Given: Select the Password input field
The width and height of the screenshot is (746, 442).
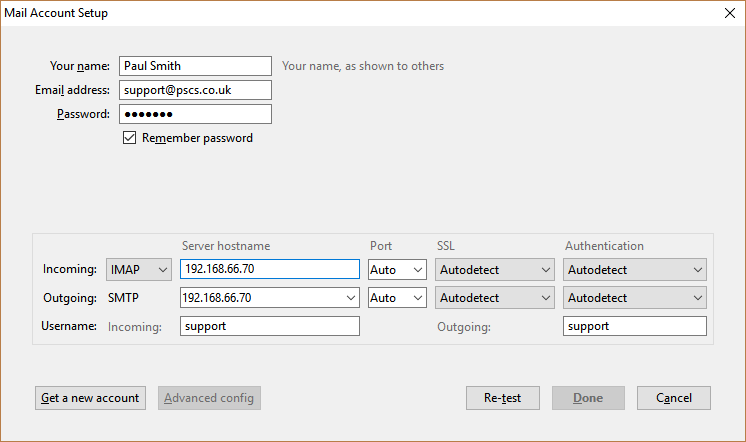Looking at the screenshot, I should click(196, 114).
